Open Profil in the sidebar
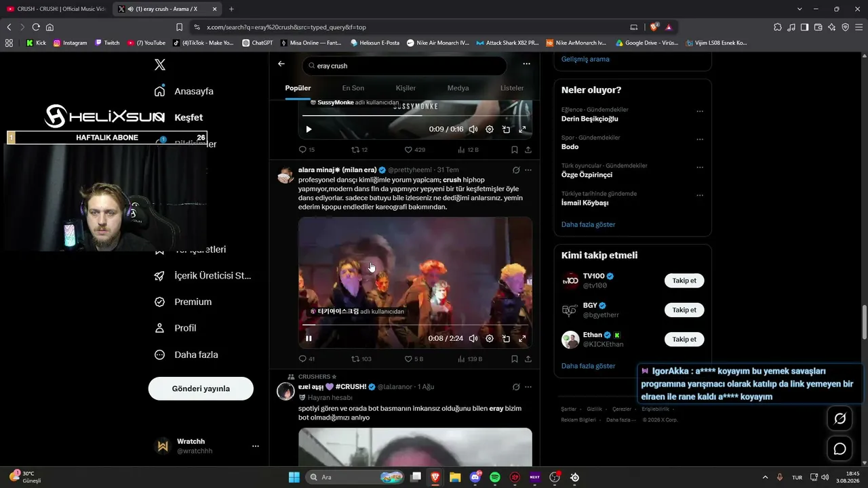The height and width of the screenshot is (488, 868). point(175,328)
